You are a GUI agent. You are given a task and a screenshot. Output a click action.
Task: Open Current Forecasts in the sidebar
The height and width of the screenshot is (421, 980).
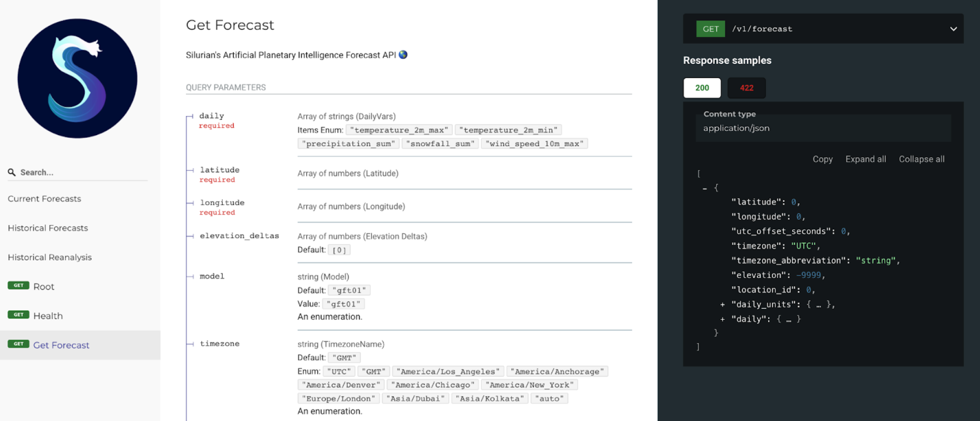click(x=44, y=199)
